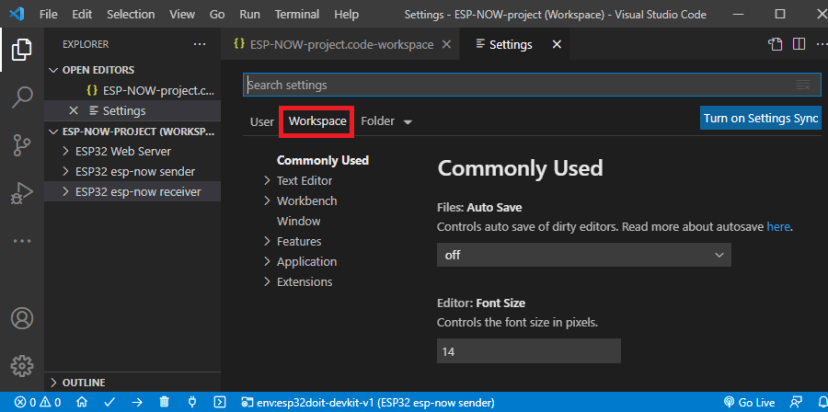The height and width of the screenshot is (412, 828).
Task: Click Open Settings (JSON) icon
Action: (775, 44)
